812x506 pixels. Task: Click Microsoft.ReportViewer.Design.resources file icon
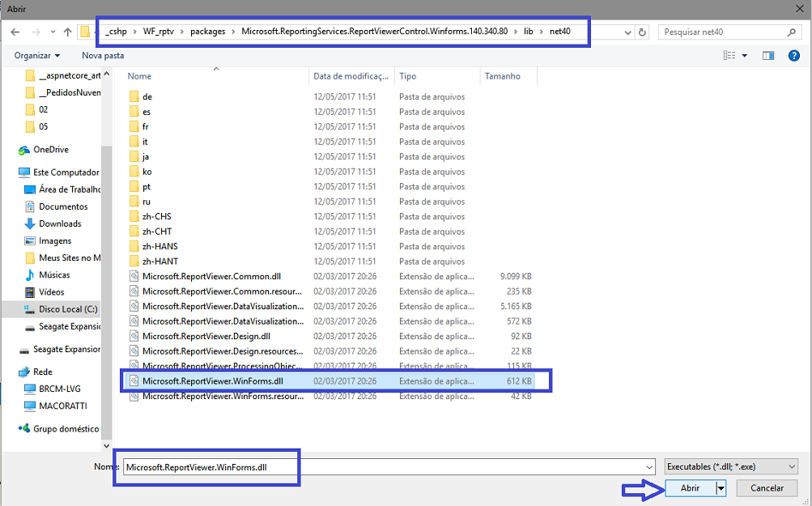coord(134,351)
